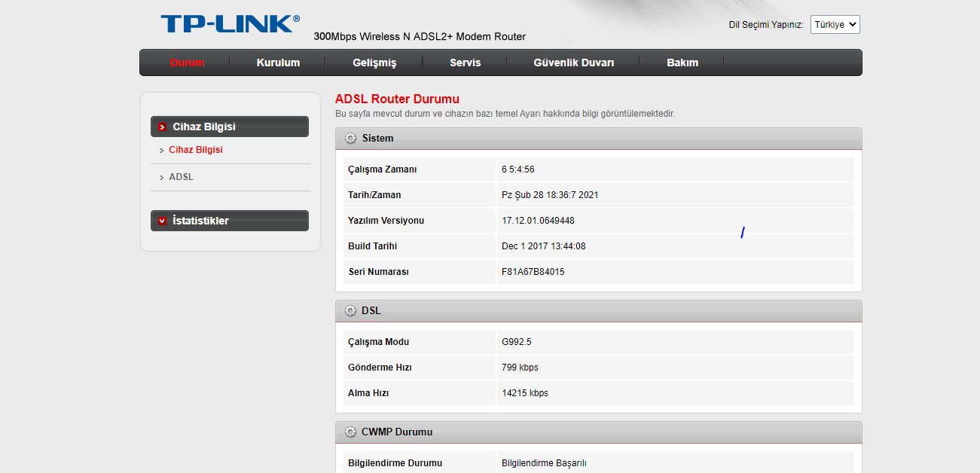Click the Bilgilendirme Başarılı value
The image size is (980, 473).
(x=544, y=463)
